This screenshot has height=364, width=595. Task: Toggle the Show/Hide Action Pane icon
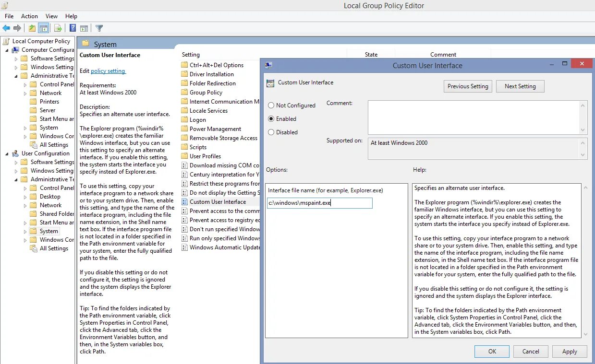[84, 28]
